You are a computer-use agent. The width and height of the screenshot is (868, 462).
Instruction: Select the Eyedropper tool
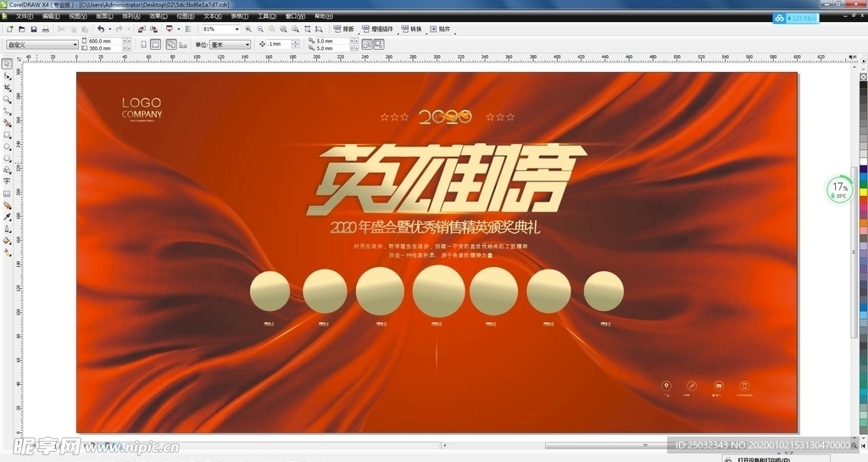(x=7, y=217)
